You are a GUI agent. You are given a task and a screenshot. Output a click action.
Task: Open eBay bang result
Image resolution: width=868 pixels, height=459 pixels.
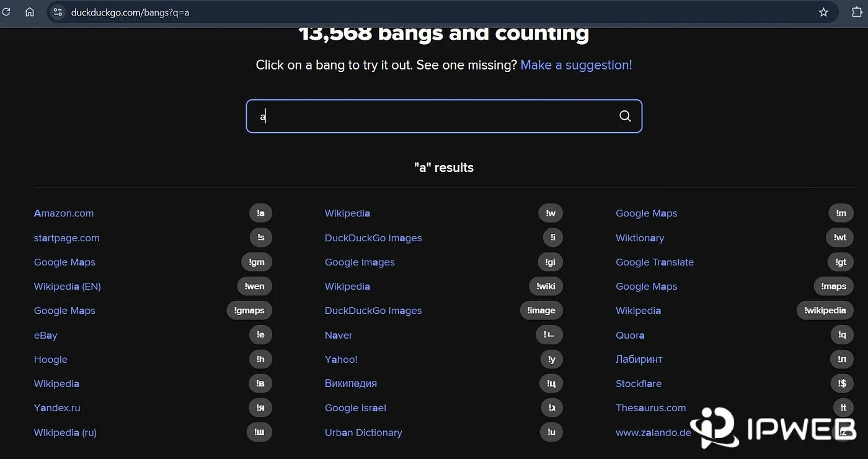[x=45, y=335]
